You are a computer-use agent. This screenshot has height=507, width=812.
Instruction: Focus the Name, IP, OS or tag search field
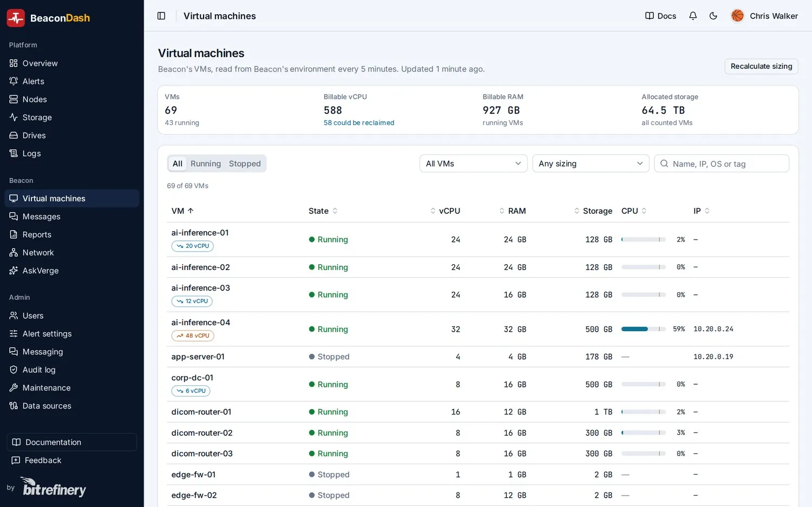point(722,163)
